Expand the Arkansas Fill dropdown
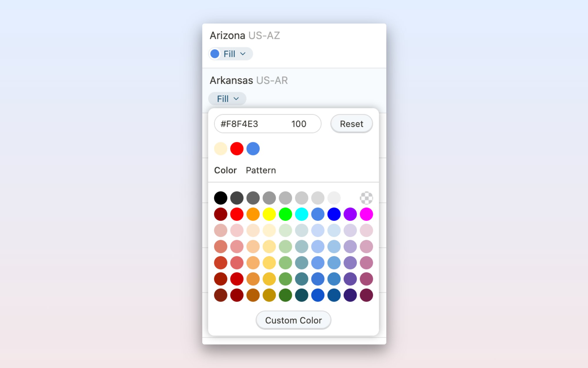 [x=227, y=98]
